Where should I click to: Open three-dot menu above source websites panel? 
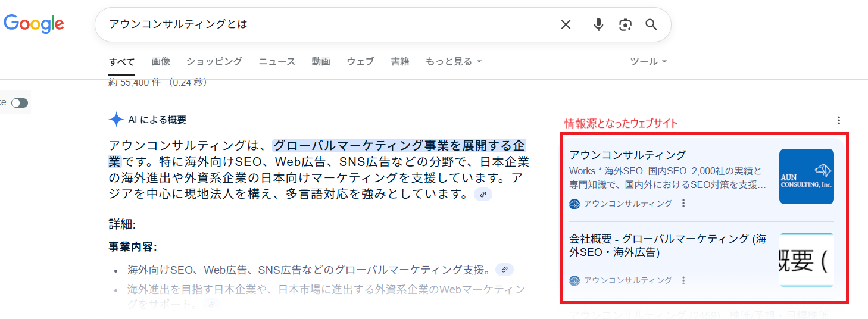[x=839, y=120]
